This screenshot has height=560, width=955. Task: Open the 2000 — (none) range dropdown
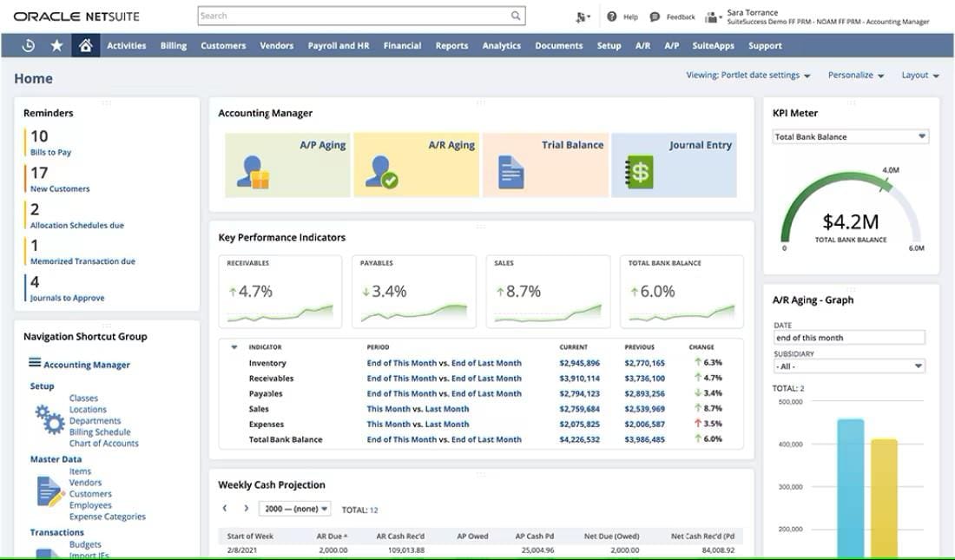click(x=295, y=509)
